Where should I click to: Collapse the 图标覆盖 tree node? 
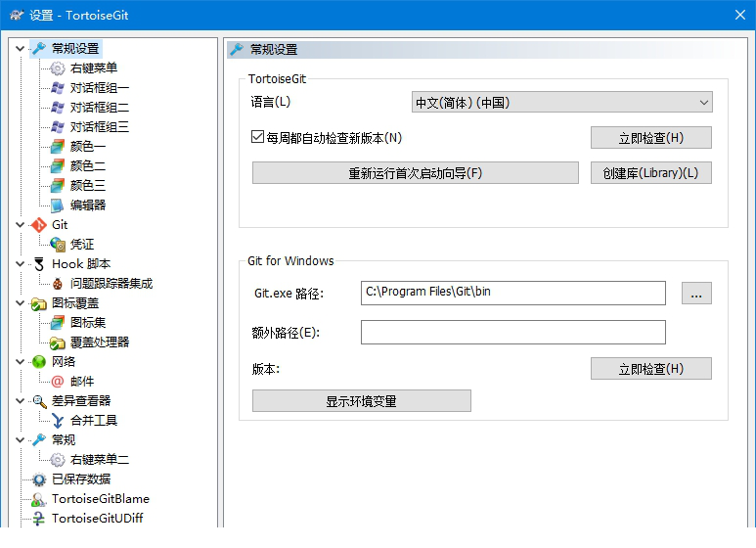pos(20,303)
